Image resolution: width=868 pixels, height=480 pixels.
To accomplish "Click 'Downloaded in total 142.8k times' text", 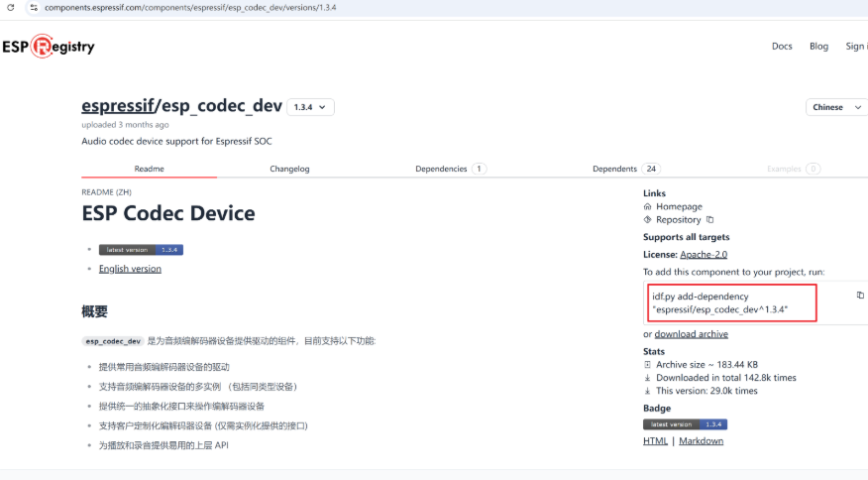I will tap(725, 378).
